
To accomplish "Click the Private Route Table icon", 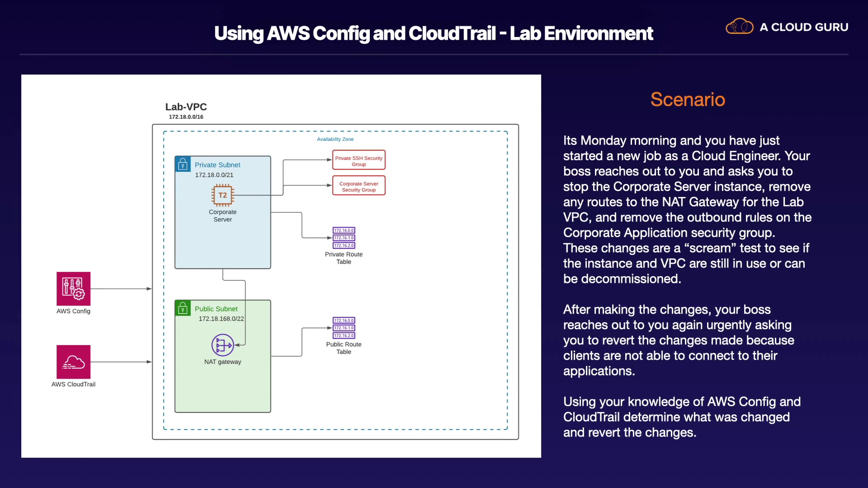I will point(344,238).
